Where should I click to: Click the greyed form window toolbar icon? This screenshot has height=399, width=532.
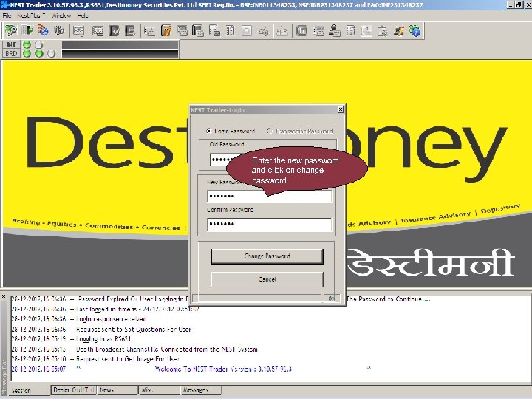[x=318, y=31]
